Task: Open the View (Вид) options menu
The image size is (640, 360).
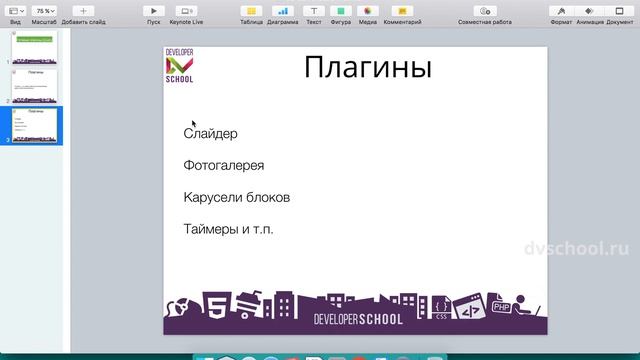Action: [16, 11]
